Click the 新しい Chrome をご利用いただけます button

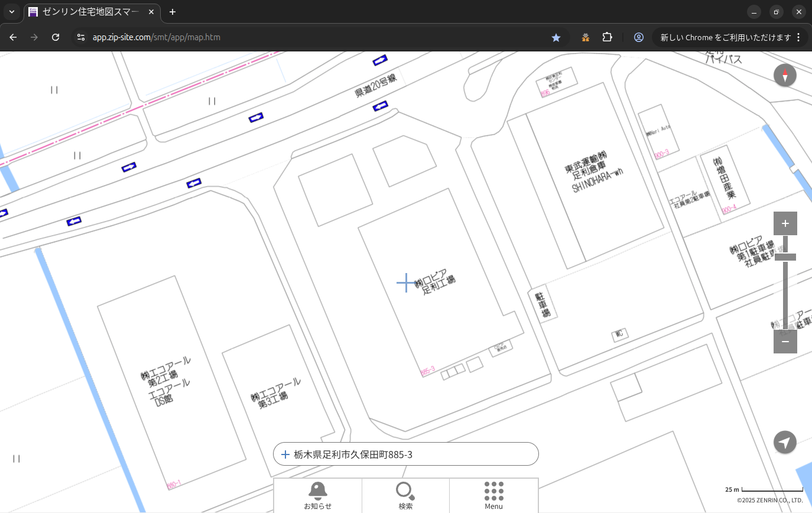click(725, 37)
